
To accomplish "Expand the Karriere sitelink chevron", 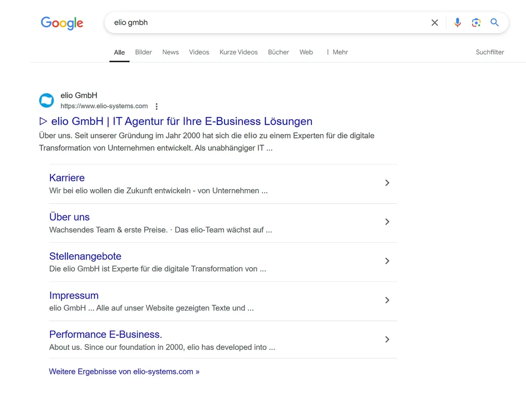I will 387,183.
